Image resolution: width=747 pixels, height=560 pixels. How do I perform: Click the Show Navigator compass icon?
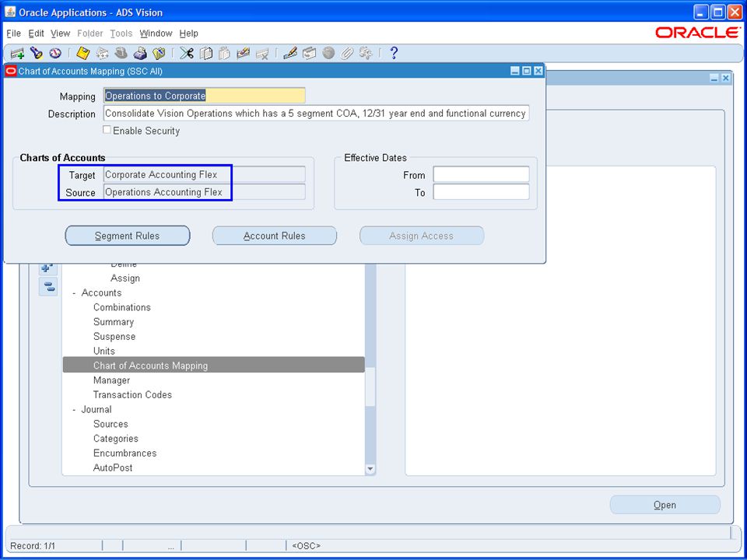[x=55, y=53]
